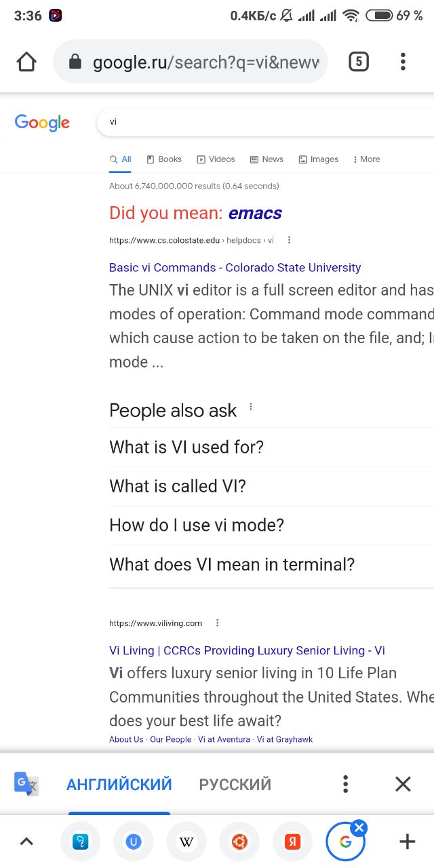Click the emacs suggestion link
Viewport: 434px width, 868px height.
click(x=255, y=213)
